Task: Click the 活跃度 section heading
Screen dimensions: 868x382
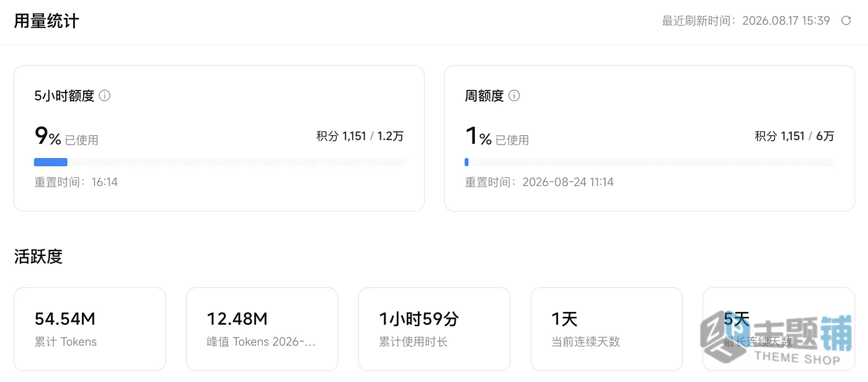Action: point(38,256)
